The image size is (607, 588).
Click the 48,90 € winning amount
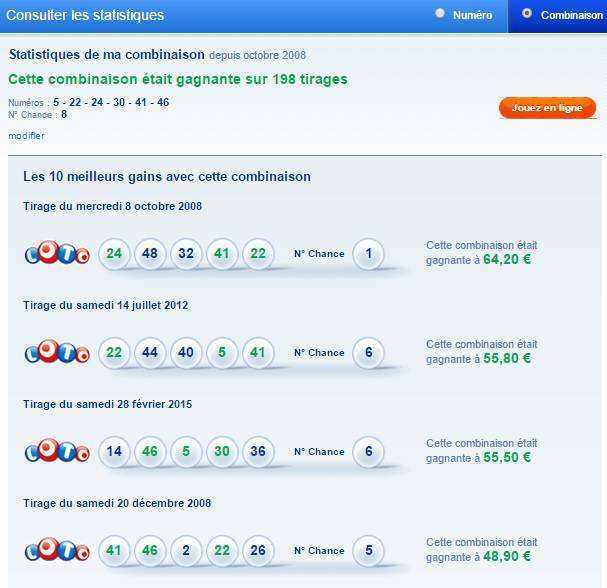(507, 557)
